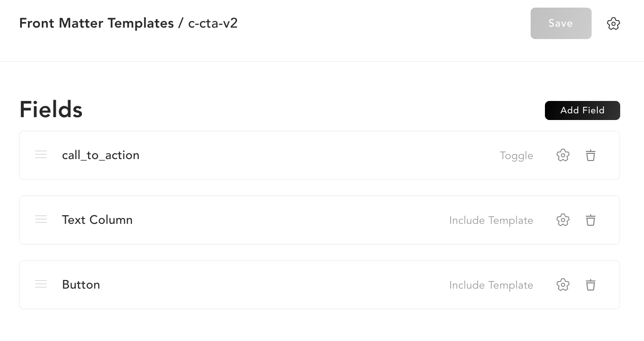Grab the Text Column drag handle
644x341 pixels.
(x=41, y=220)
